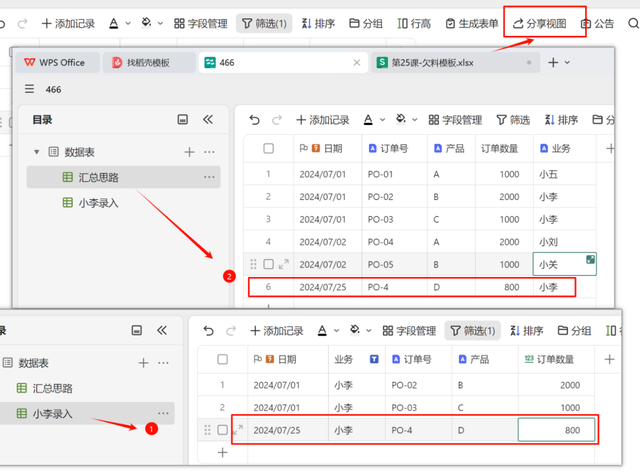
Task: Click 排序 in middle window toolbar
Action: 561,120
